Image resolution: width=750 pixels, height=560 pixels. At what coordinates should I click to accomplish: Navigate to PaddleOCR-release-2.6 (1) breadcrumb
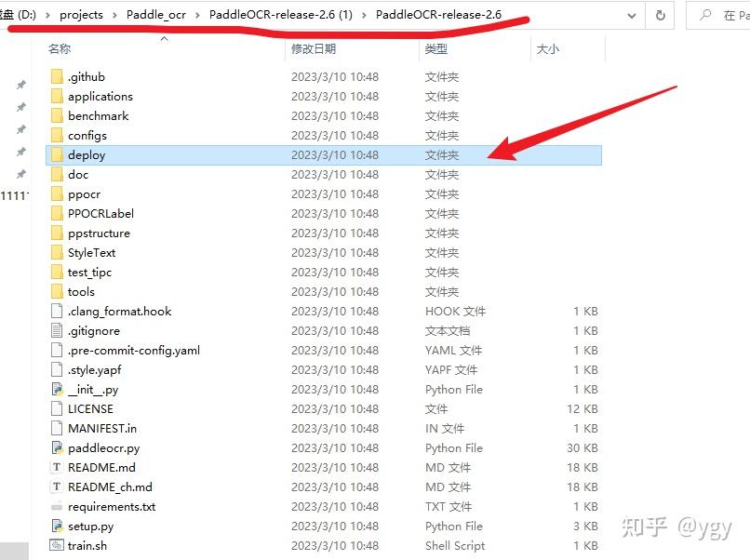[x=281, y=15]
